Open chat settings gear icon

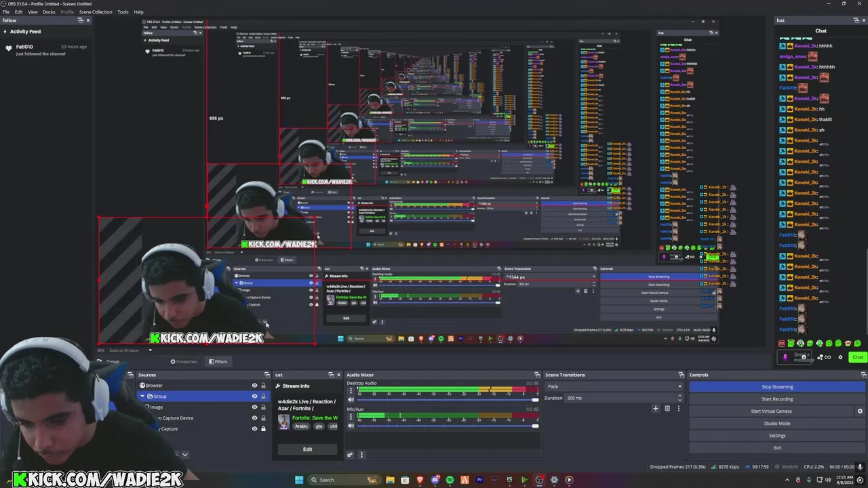(841, 357)
